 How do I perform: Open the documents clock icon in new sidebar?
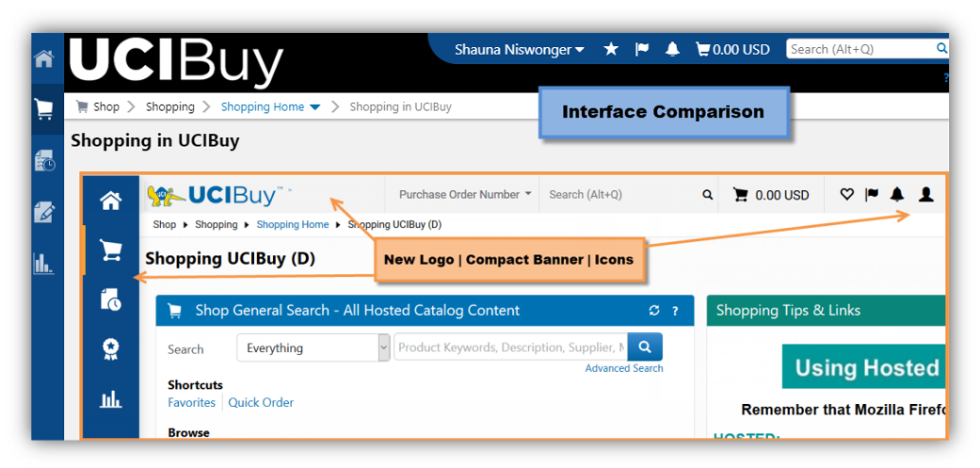pyautogui.click(x=111, y=300)
